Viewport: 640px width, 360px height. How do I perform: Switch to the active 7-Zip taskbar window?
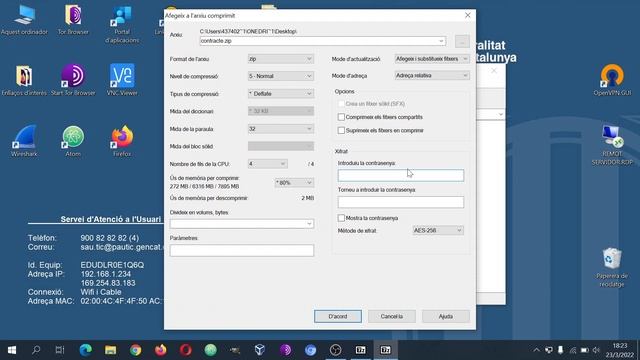tap(385, 350)
